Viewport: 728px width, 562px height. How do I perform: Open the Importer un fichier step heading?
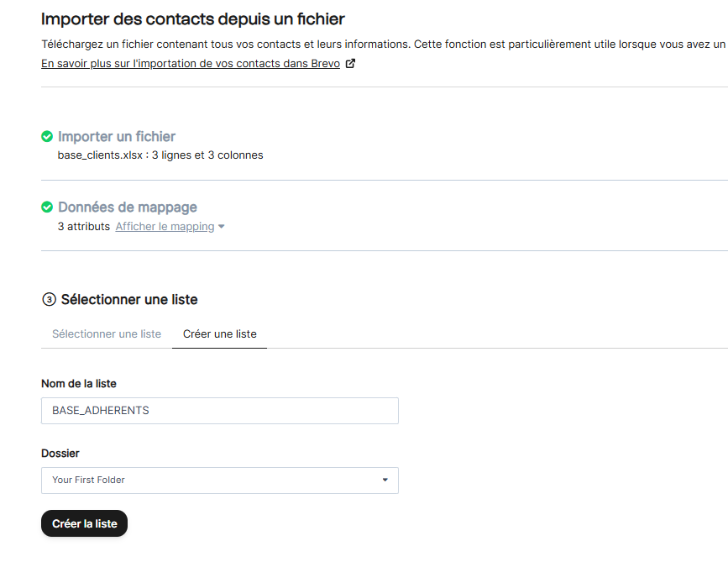tap(117, 136)
